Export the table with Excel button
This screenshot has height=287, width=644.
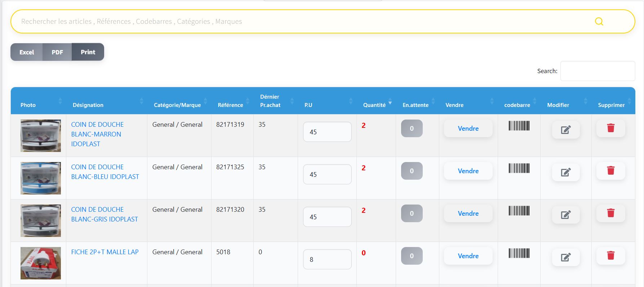click(x=27, y=52)
